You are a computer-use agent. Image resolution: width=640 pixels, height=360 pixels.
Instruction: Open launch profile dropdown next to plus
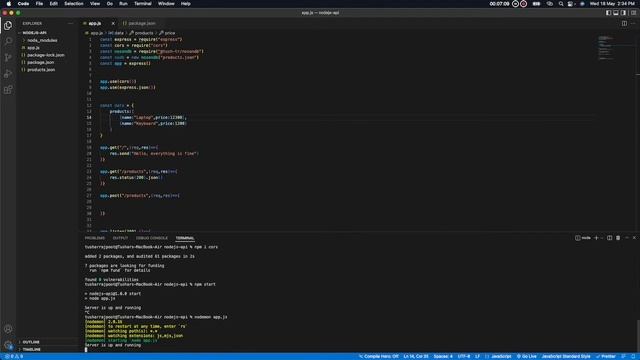tap(602, 238)
